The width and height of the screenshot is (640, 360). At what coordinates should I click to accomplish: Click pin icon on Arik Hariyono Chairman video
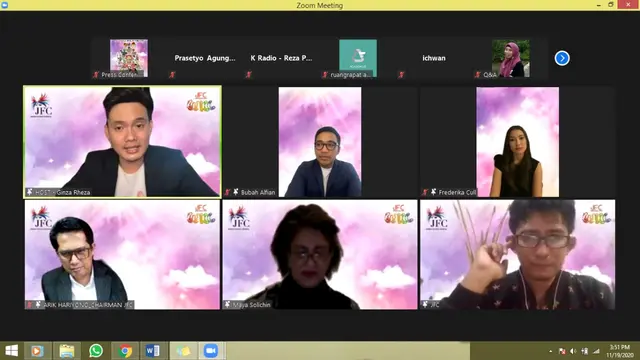pyautogui.click(x=38, y=304)
